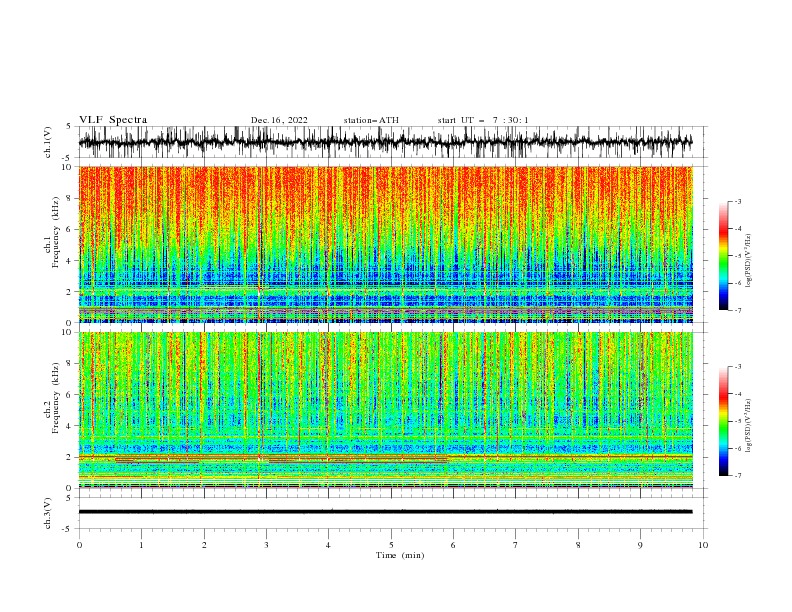Screen dimensions: 792x612
Task: Click inside the ch.2 spectrogram panel
Action: click(385, 410)
